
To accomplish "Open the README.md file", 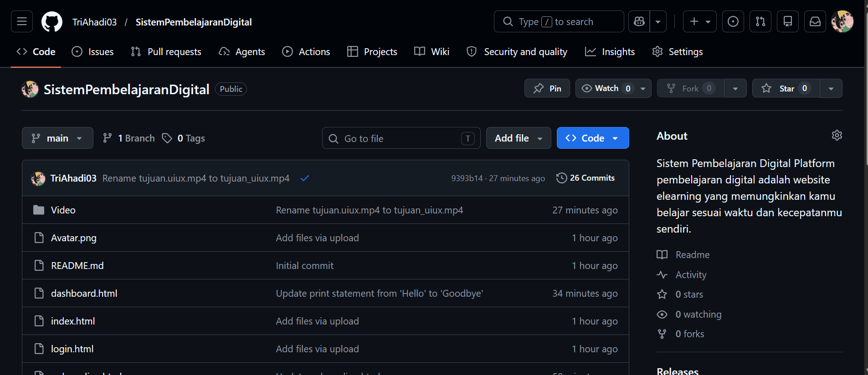I will coord(77,265).
